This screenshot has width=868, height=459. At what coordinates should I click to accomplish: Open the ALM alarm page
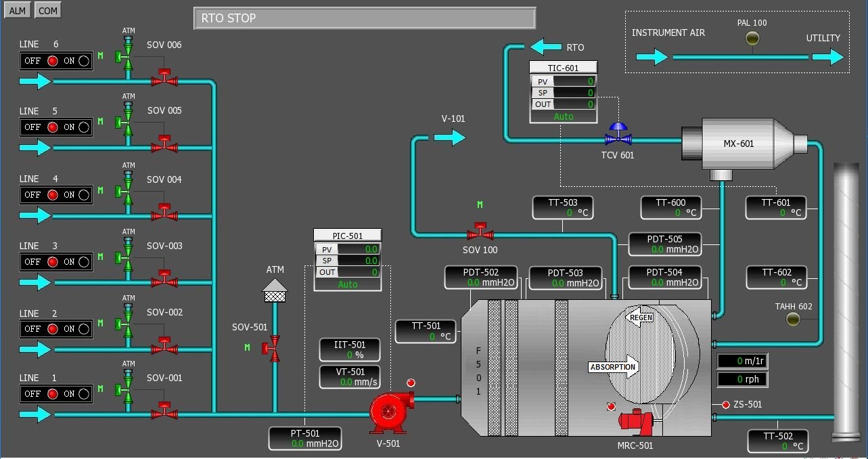[18, 11]
